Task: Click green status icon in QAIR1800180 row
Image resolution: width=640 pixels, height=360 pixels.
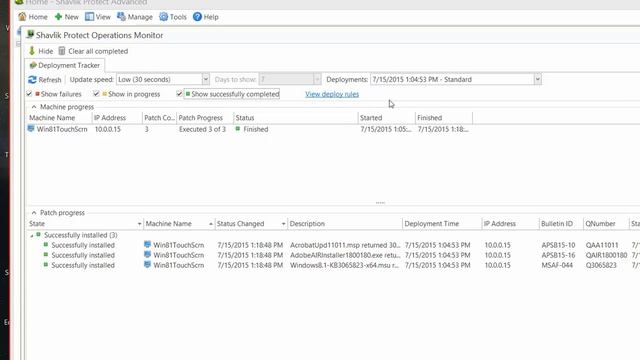Action: pyautogui.click(x=46, y=255)
